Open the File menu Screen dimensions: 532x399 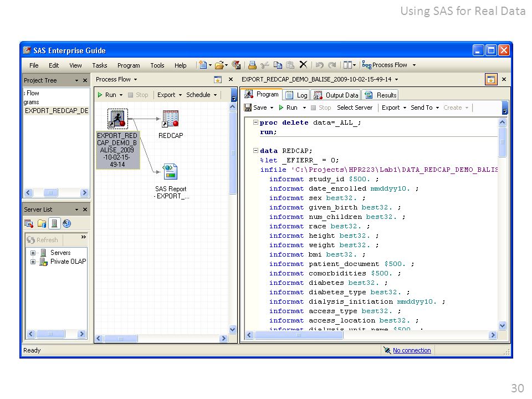click(x=34, y=65)
